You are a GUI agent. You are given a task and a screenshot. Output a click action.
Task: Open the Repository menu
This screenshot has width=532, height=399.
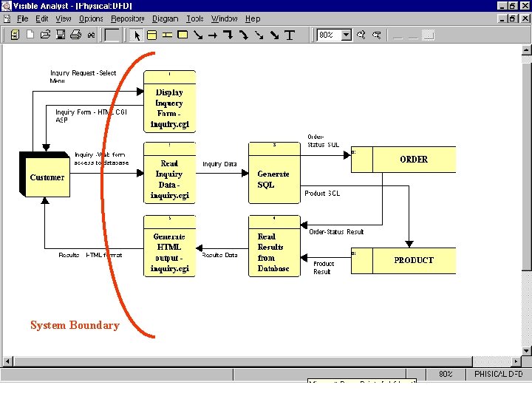coord(128,18)
